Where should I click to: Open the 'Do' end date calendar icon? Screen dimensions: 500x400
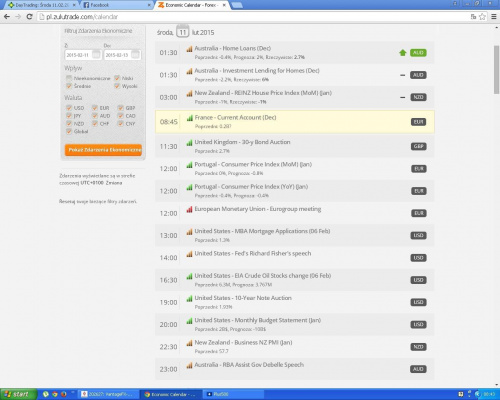pyautogui.click(x=135, y=54)
